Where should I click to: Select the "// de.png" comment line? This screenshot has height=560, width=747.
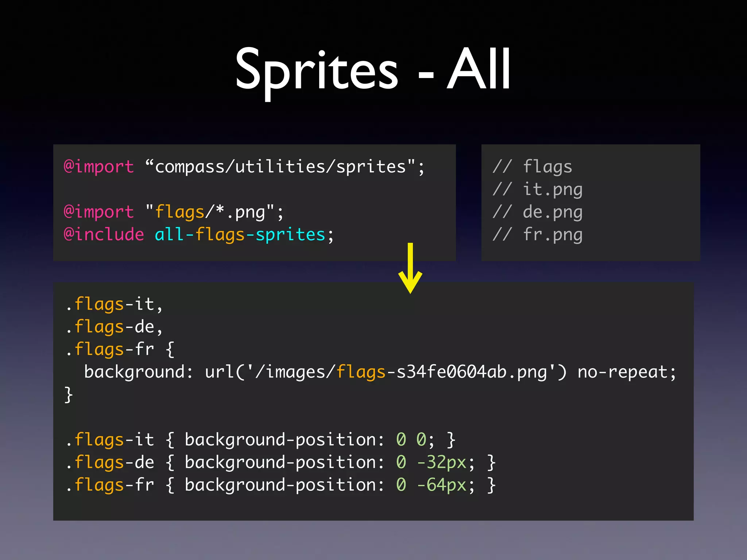tap(537, 213)
